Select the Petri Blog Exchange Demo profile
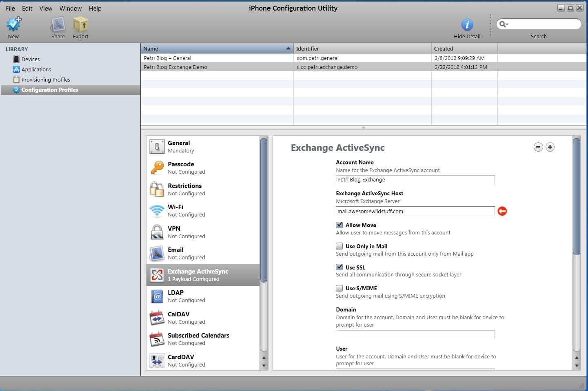Viewport: 588px width, 391px height. [175, 67]
